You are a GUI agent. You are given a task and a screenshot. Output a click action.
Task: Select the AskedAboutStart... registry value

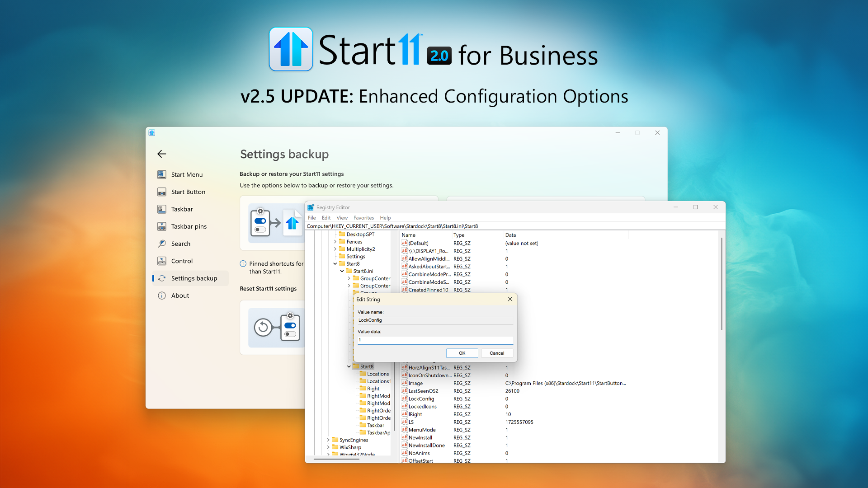429,267
